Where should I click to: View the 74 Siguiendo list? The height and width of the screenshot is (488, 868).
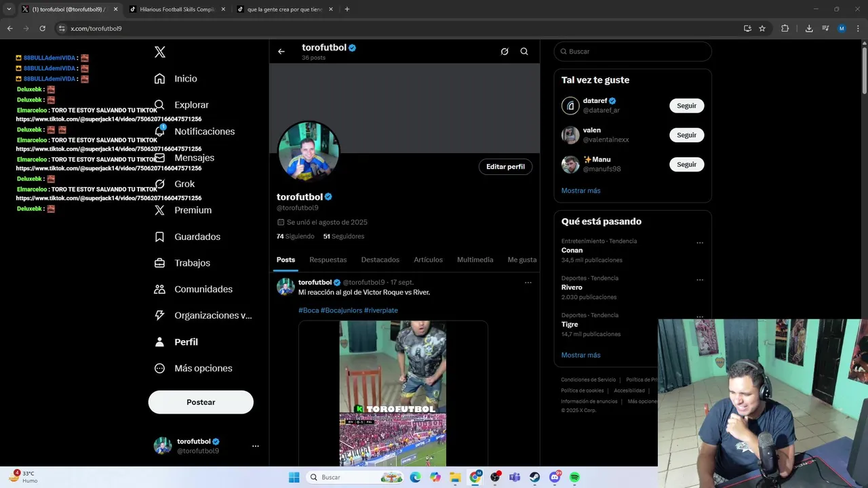[x=296, y=237]
